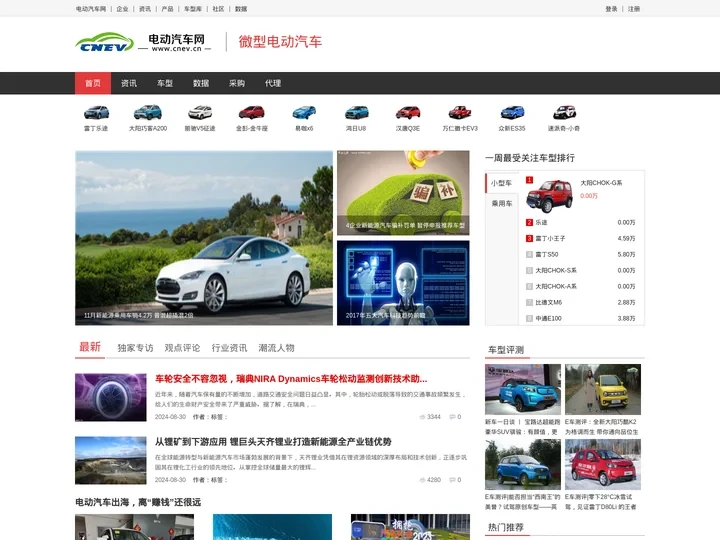Open blue hatchback 西南王 review thumbnail
This screenshot has width=720, height=540.
[x=523, y=464]
